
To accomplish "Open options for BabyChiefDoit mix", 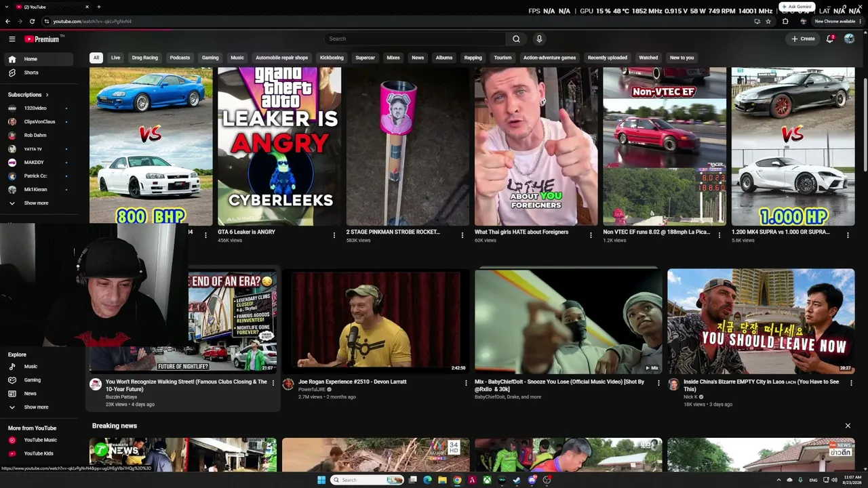I will (658, 383).
